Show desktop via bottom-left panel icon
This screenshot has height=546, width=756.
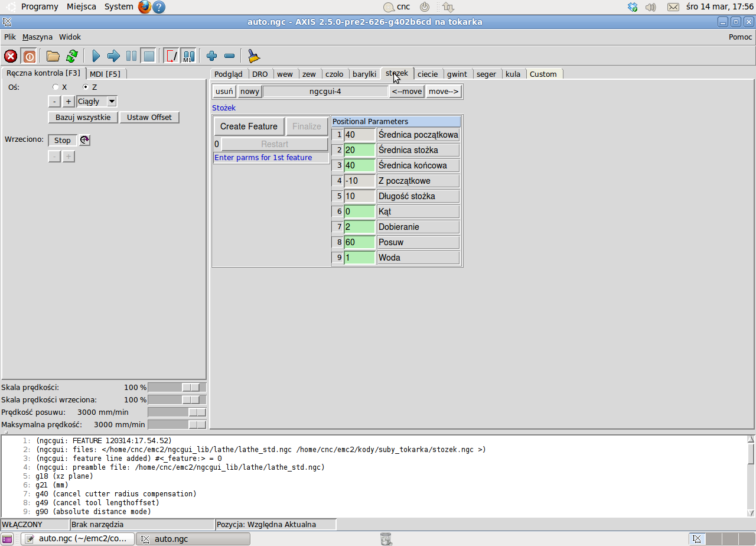point(7,539)
